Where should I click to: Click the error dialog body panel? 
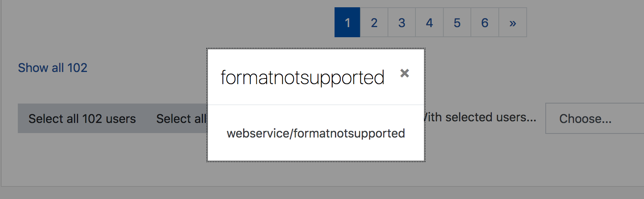coord(316,133)
